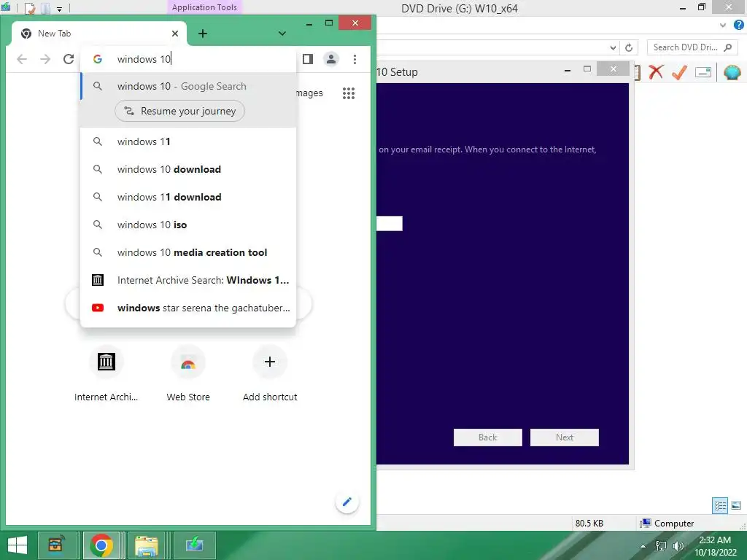Switch Explorer to details view
Viewport: 747px width, 560px height.
[x=720, y=505]
